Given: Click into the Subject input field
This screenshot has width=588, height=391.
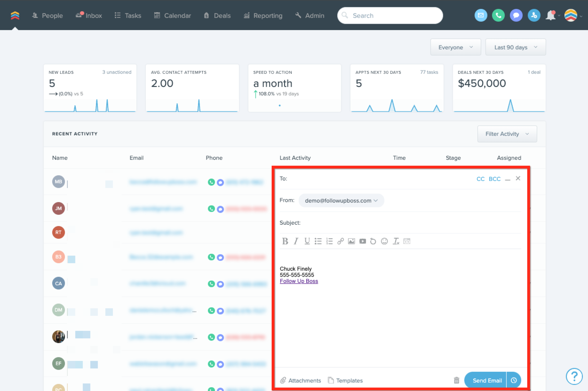Looking at the screenshot, I should pos(409,223).
